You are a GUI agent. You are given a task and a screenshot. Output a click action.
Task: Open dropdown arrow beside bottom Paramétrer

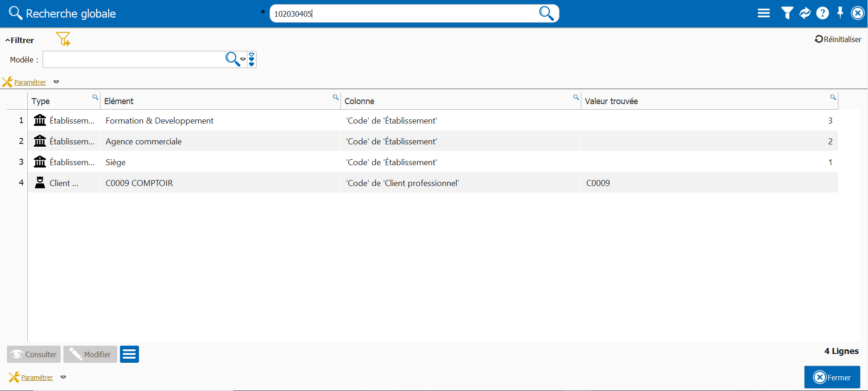tap(63, 377)
